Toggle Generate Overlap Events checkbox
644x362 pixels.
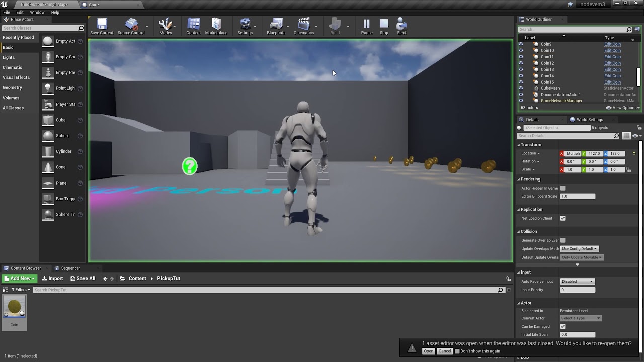563,240
